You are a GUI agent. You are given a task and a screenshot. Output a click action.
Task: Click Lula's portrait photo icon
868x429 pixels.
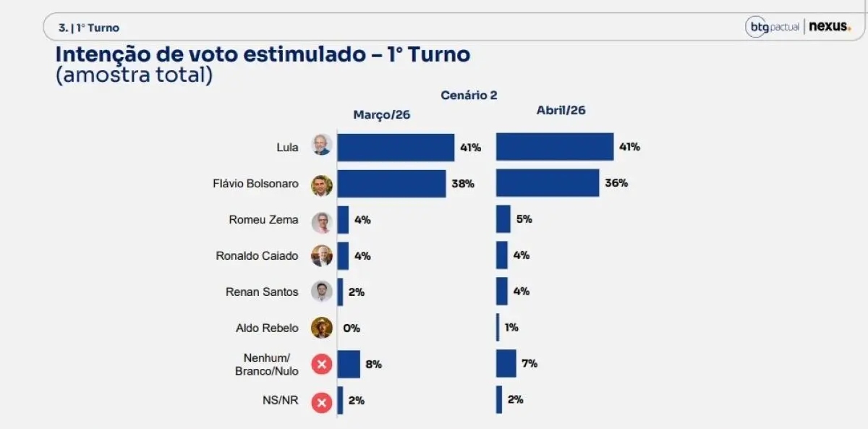click(322, 145)
